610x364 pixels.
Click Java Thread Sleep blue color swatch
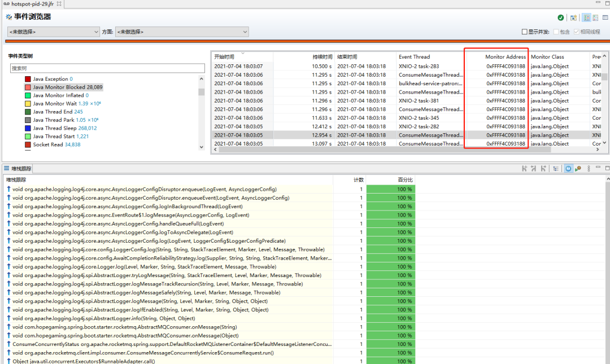pyautogui.click(x=28, y=128)
